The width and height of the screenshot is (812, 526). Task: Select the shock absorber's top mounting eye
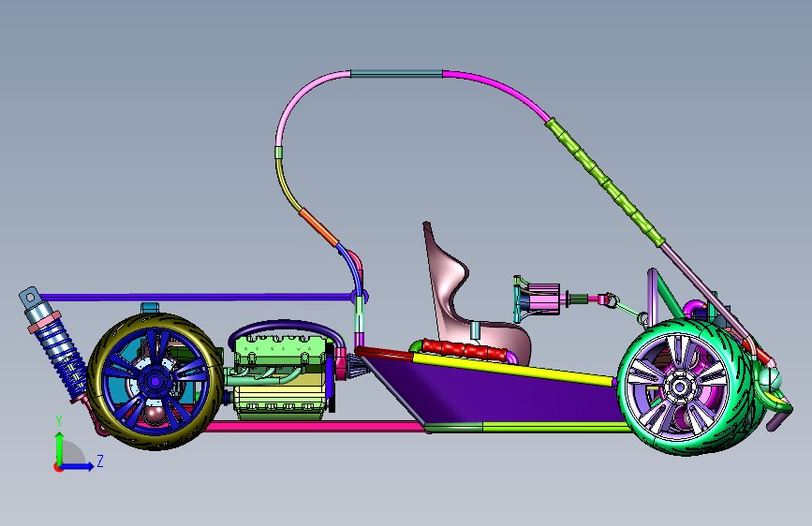point(30,298)
